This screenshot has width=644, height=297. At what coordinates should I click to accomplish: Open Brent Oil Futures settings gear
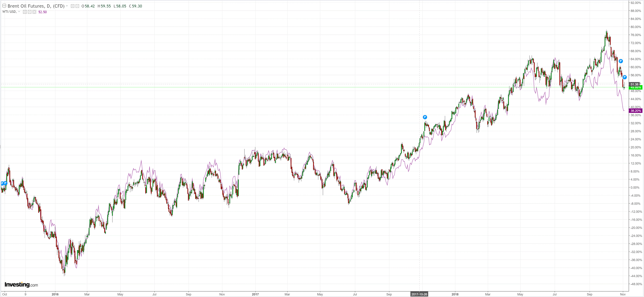click(77, 6)
